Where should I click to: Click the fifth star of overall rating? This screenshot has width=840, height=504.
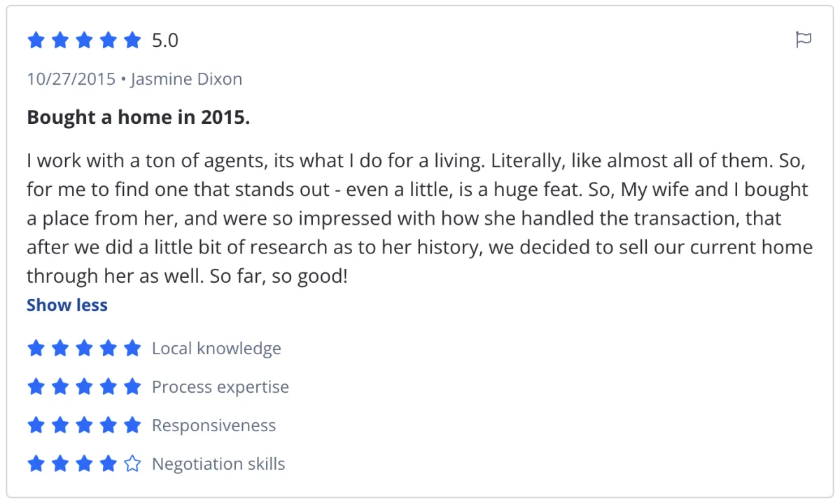point(132,41)
